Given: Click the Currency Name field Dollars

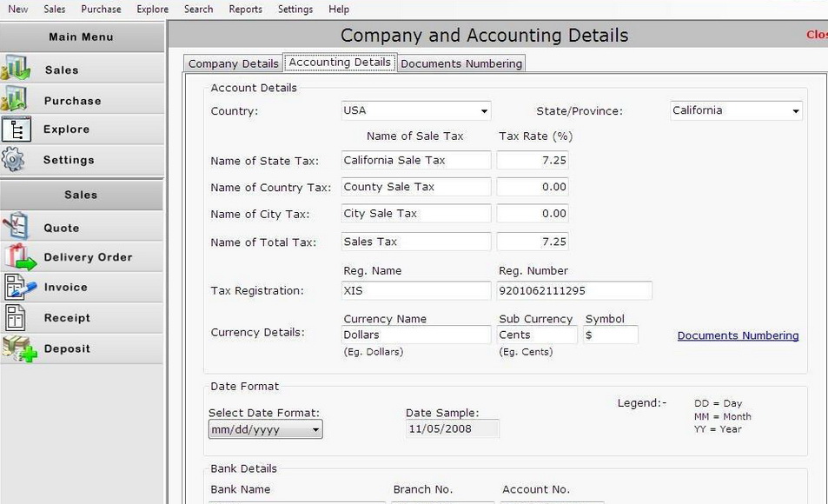Looking at the screenshot, I should point(416,335).
